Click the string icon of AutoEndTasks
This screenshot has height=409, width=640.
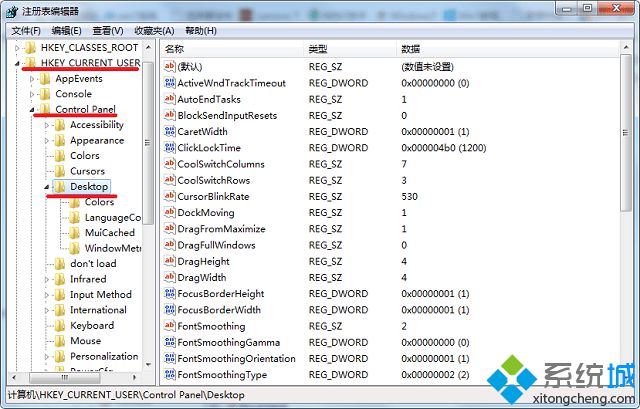point(169,99)
